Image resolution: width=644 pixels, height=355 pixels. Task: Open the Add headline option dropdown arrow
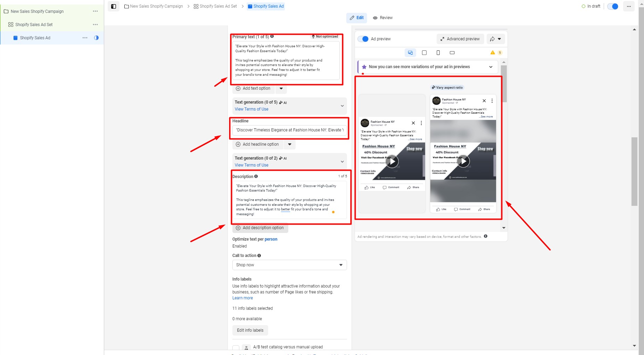click(x=290, y=144)
